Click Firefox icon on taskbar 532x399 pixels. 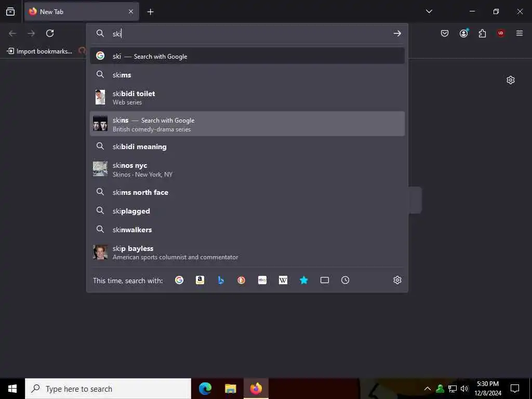pos(256,389)
